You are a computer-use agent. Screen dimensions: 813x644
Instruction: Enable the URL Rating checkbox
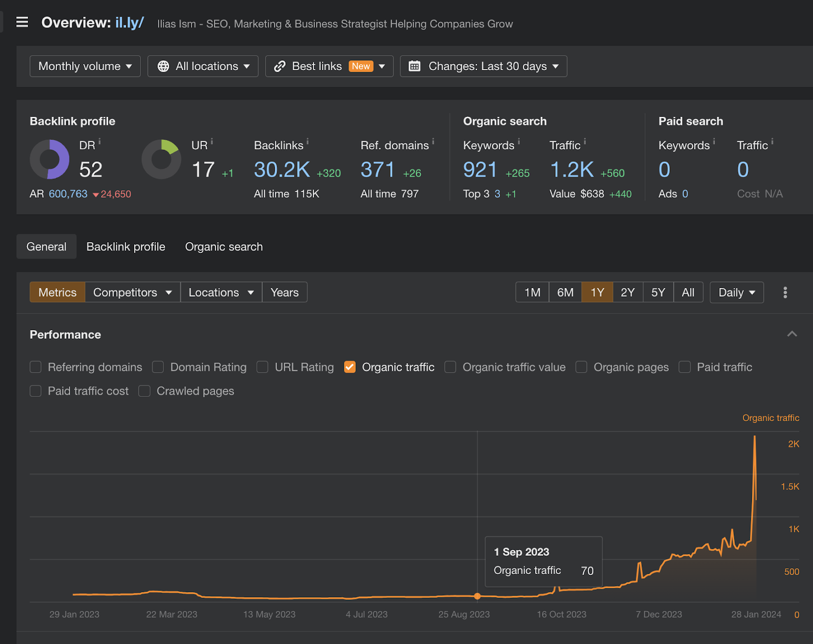262,367
